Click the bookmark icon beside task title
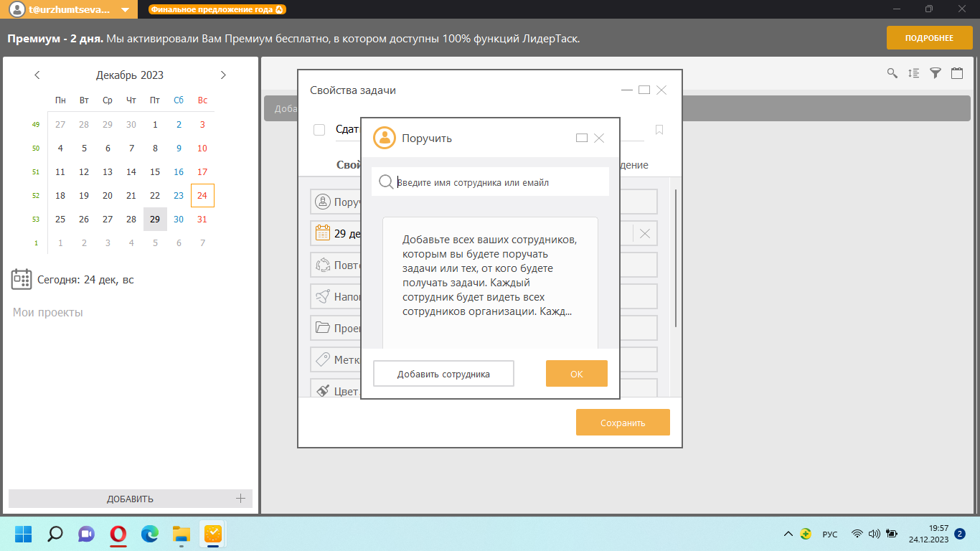Screen dimensions: 980x551 click(x=659, y=130)
